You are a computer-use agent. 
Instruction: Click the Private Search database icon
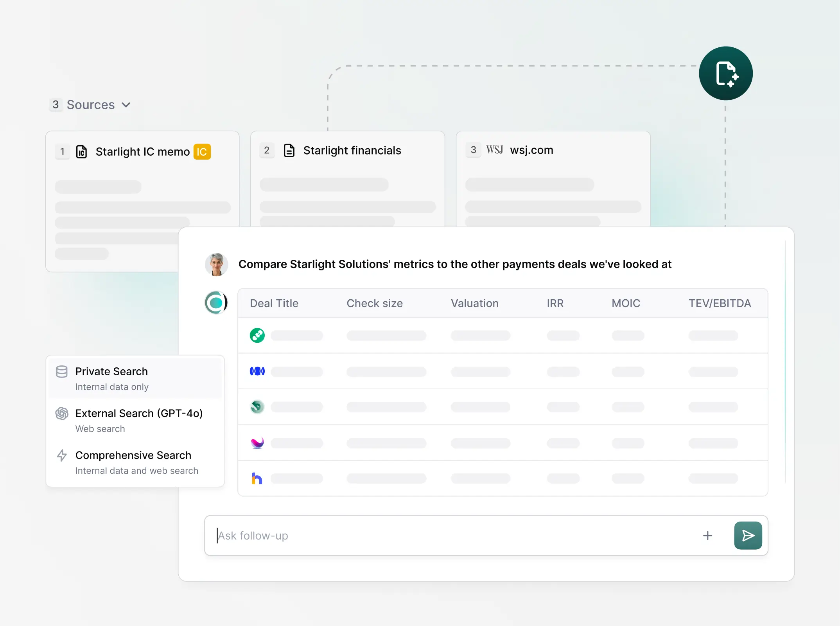(x=62, y=372)
